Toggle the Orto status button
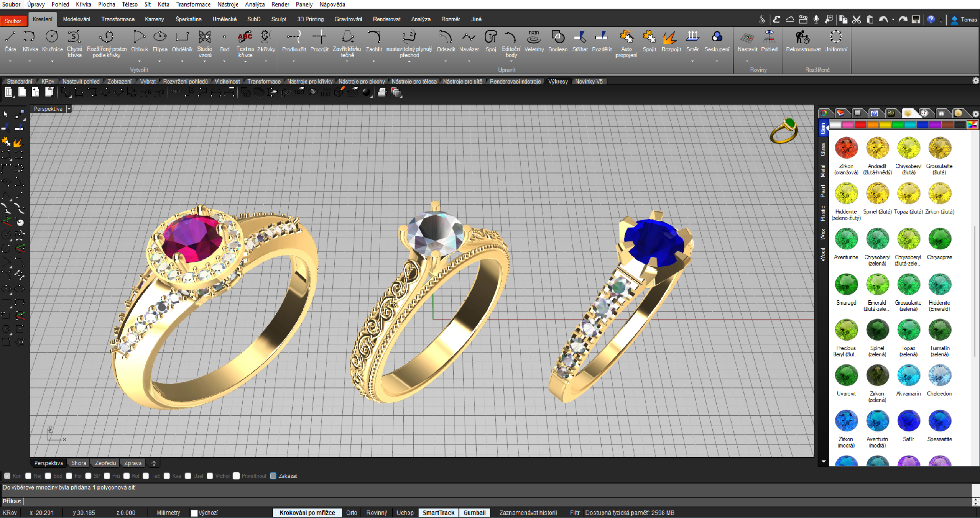Viewport: 980px width, 518px height. pos(352,513)
